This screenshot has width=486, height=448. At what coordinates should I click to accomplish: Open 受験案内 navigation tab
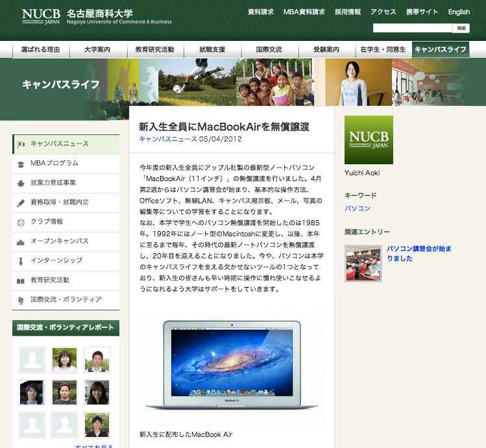click(x=326, y=49)
